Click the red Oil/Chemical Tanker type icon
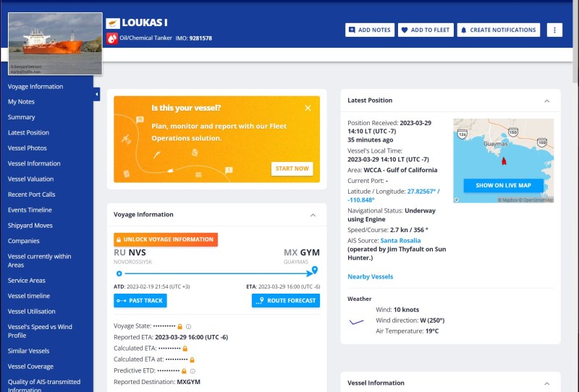 [112, 38]
